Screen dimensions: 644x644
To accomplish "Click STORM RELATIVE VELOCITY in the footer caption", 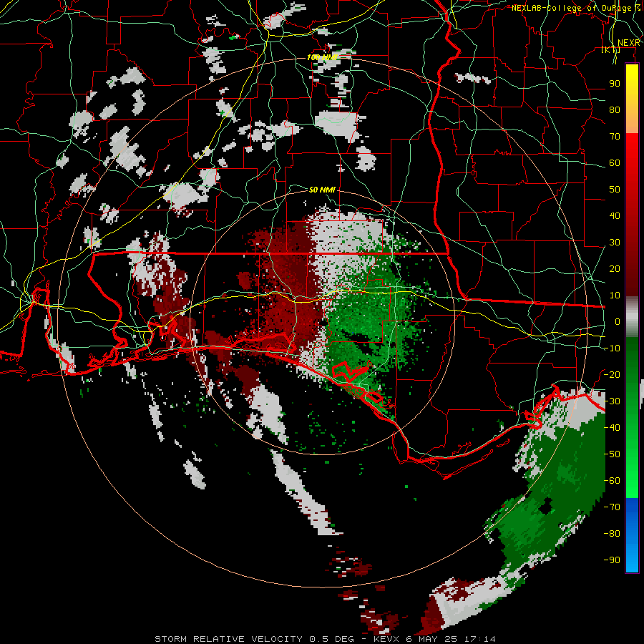I will click(x=228, y=639).
